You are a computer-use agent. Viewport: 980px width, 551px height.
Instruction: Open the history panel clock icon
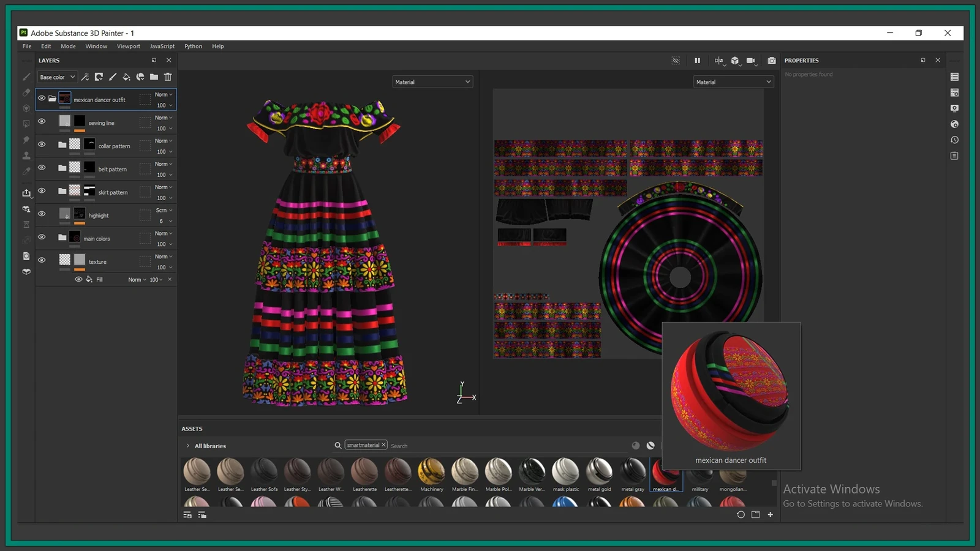point(954,140)
